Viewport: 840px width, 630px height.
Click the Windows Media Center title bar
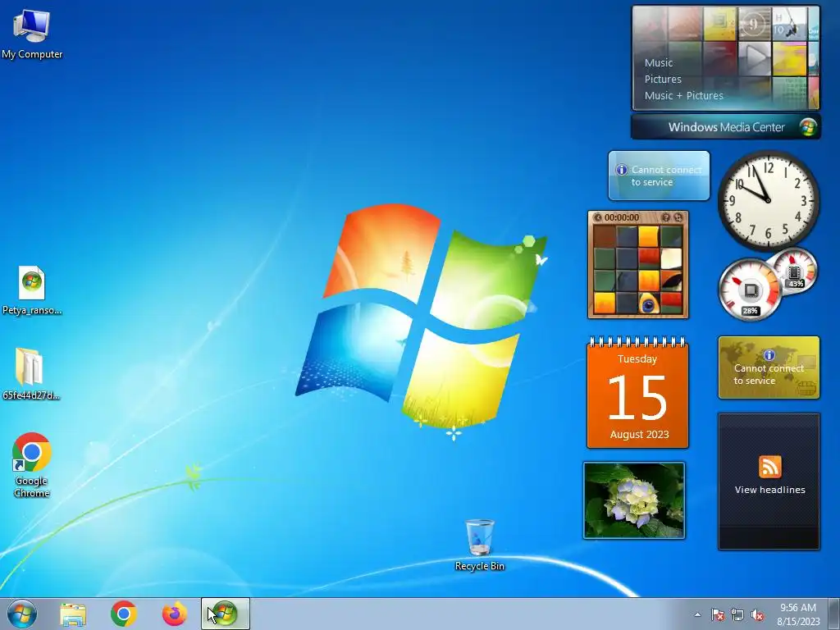pyautogui.click(x=726, y=127)
